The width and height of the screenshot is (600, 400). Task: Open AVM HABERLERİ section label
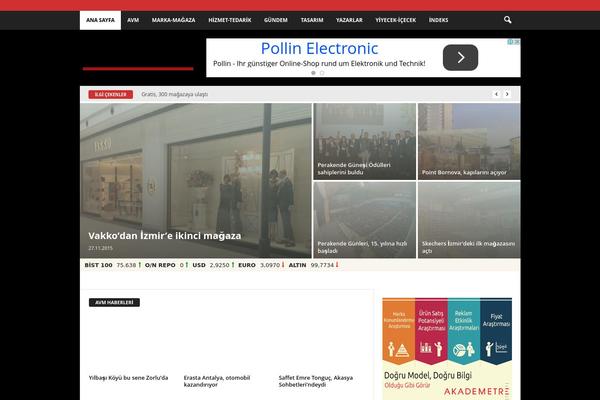click(114, 302)
